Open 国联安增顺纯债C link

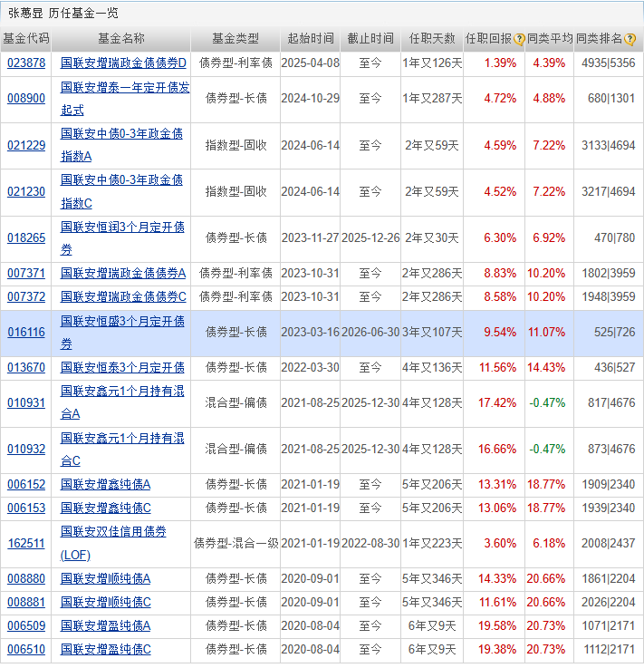pyautogui.click(x=106, y=603)
